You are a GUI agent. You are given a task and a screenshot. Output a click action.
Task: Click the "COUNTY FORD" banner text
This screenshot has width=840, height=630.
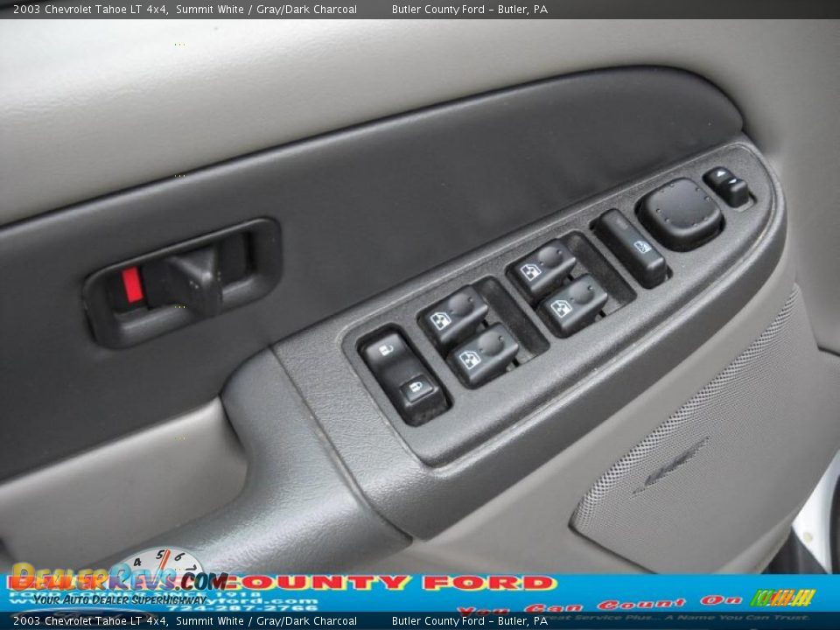pos(394,583)
